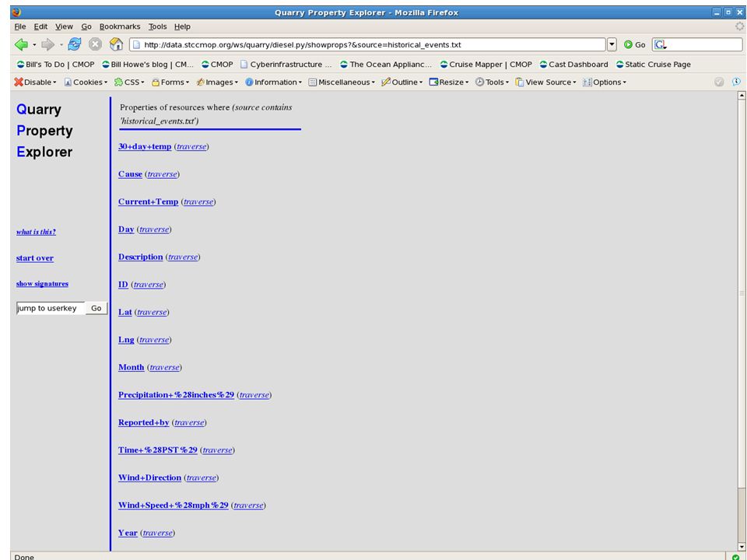Reload the page with the refresh icon

pos(75,44)
